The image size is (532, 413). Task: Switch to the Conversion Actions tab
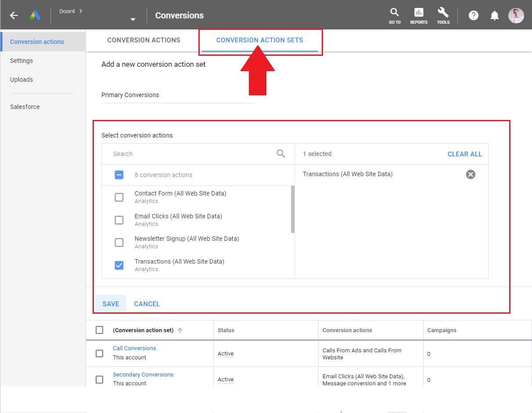coord(144,40)
